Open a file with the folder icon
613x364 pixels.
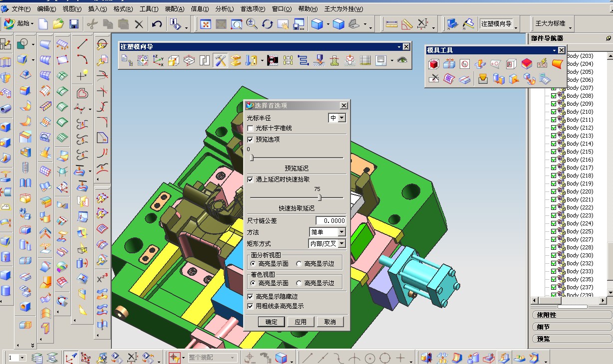[58, 23]
